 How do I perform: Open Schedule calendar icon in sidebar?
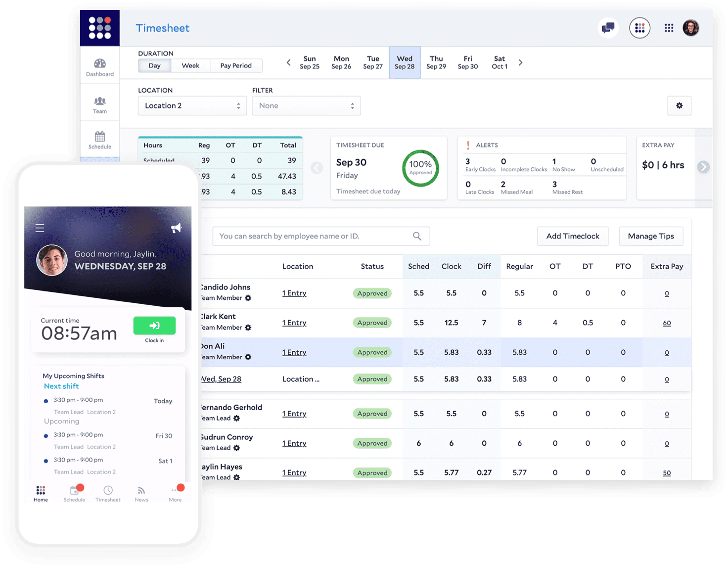click(100, 140)
